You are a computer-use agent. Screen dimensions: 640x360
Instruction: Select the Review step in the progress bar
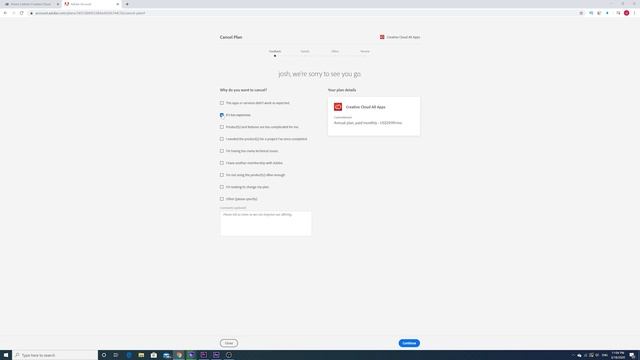[365, 52]
